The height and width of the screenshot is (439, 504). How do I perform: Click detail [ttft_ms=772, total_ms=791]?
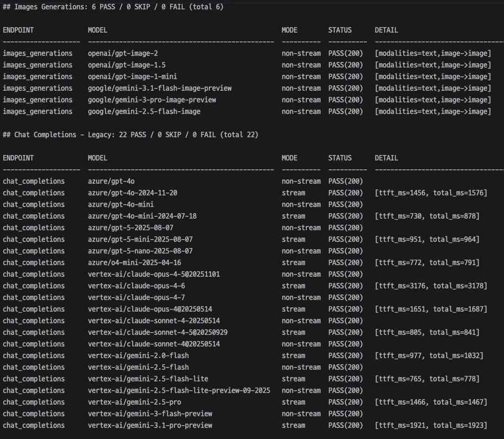click(427, 262)
